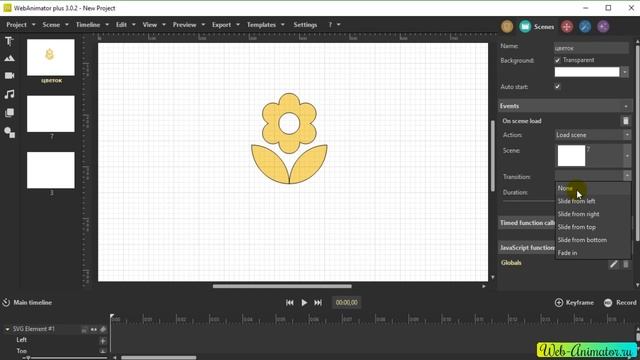
Task: Open the Edit menu
Action: (125, 24)
